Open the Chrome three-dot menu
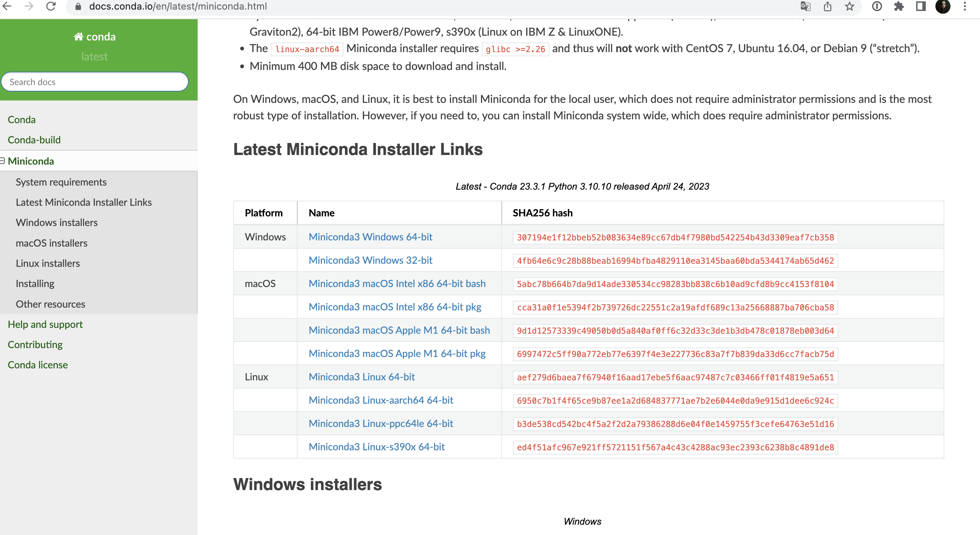This screenshot has height=535, width=980. (x=965, y=6)
